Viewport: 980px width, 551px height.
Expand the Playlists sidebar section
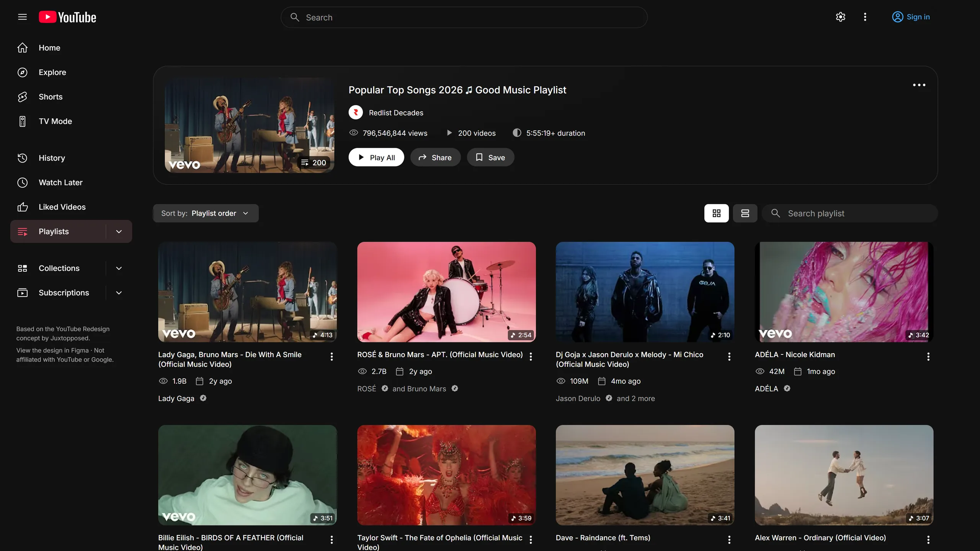119,231
